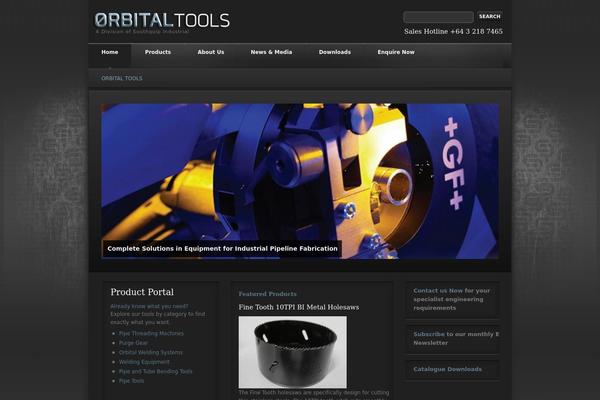Click the ORBITAL TOOLS breadcrumb link

[122, 78]
